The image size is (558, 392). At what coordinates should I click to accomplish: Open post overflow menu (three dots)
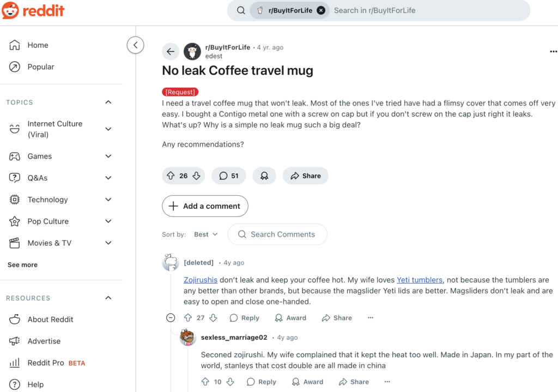point(553,52)
